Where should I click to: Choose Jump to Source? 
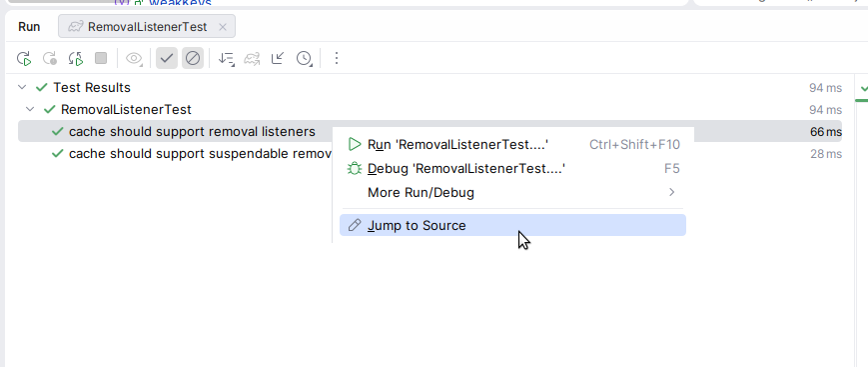point(512,225)
